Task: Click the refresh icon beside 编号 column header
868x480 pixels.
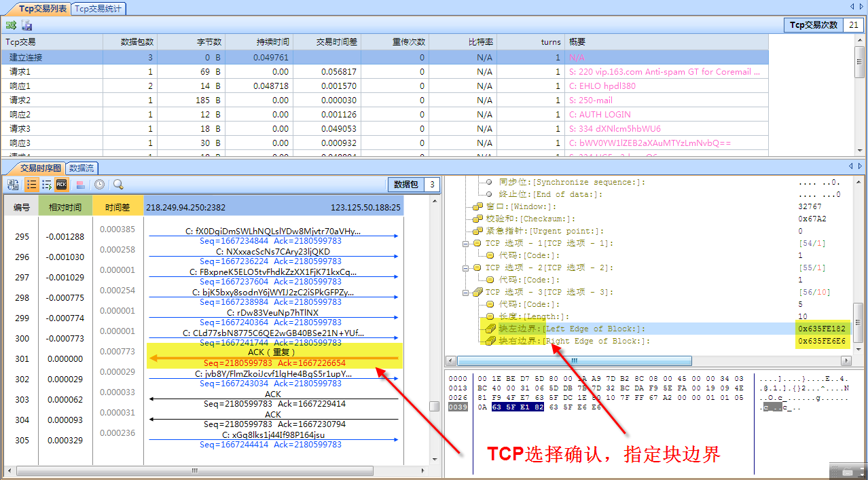Action: click(x=12, y=184)
